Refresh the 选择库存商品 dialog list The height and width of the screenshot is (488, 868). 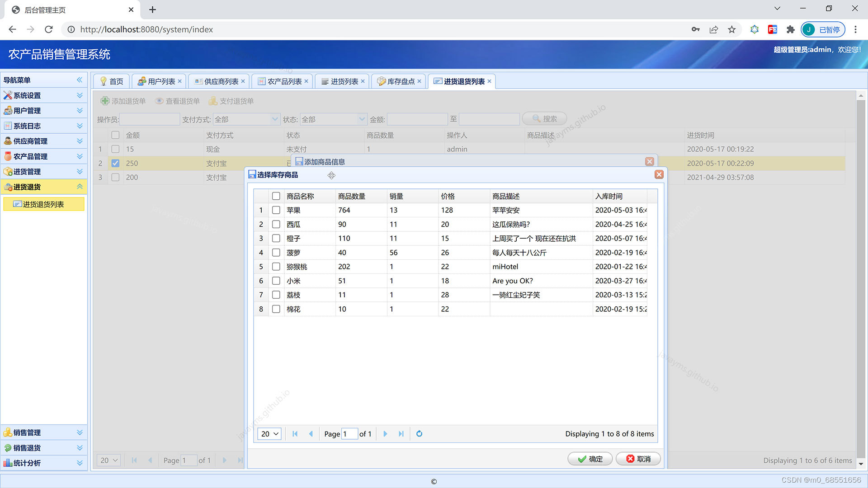coord(419,433)
